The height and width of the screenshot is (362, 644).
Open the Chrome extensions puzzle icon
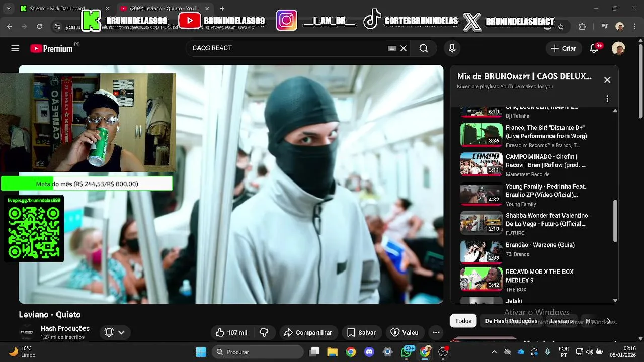pos(583,26)
